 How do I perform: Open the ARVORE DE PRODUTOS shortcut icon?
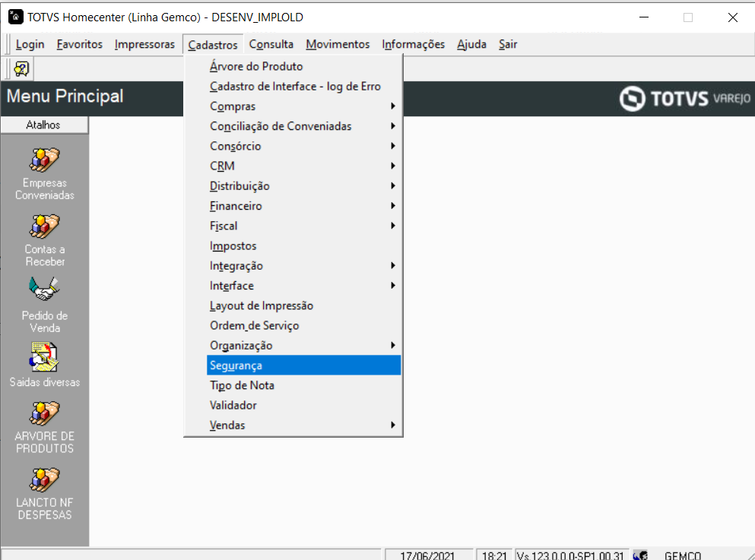click(x=44, y=413)
